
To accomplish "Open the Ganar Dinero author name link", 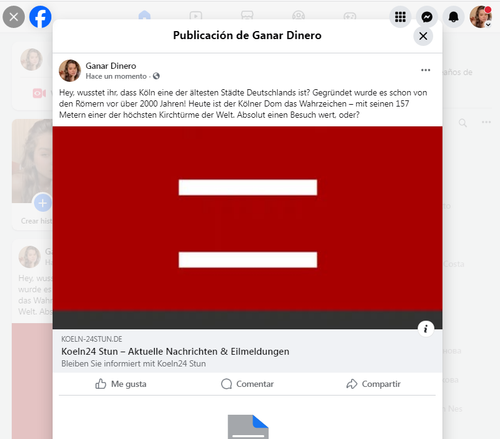I will [x=111, y=66].
